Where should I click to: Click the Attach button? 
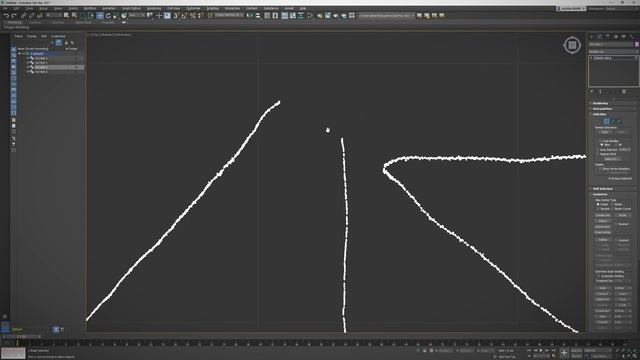click(602, 221)
